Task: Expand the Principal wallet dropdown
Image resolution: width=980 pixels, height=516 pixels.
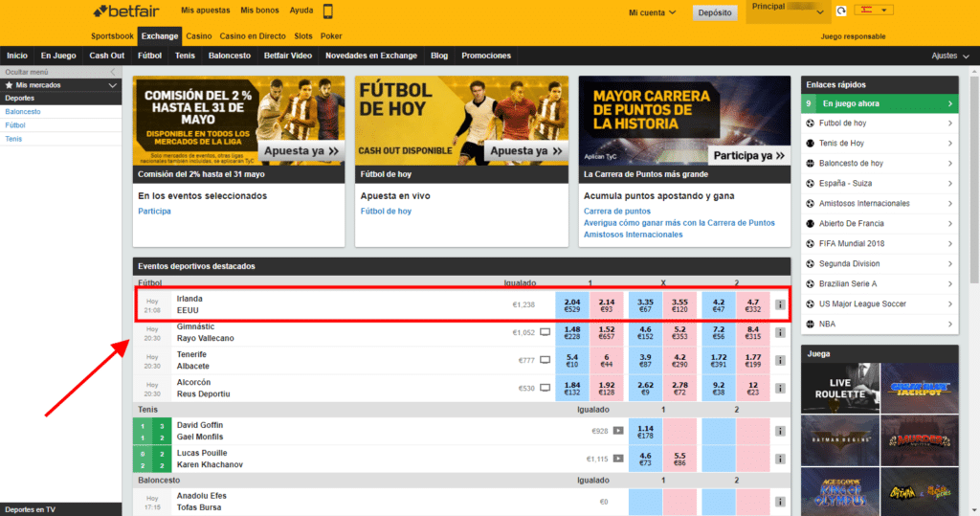Action: coord(788,11)
